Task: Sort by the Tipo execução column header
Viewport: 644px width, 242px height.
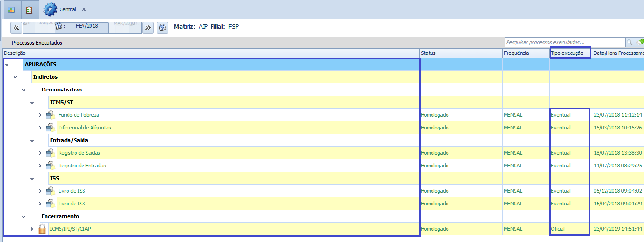Action: pos(570,53)
